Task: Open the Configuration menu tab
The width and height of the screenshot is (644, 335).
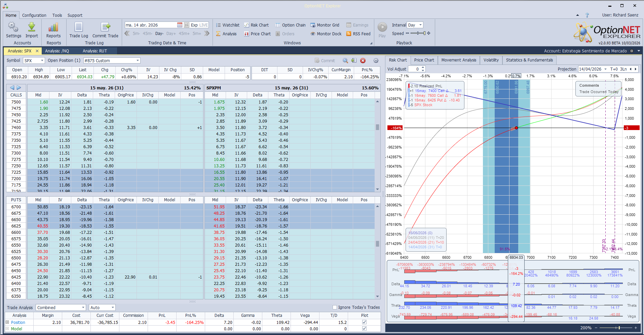Action: pyautogui.click(x=34, y=15)
